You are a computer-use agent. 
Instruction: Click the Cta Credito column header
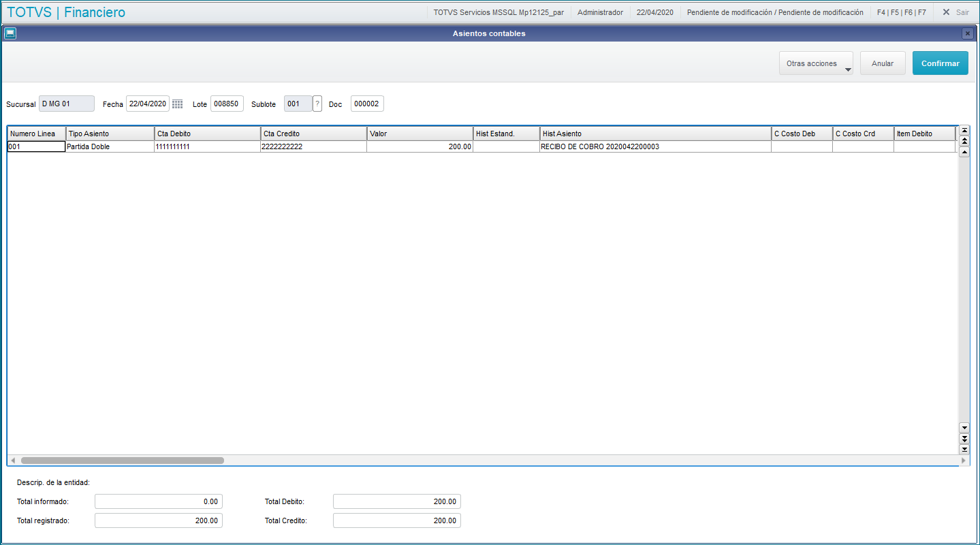[314, 134]
